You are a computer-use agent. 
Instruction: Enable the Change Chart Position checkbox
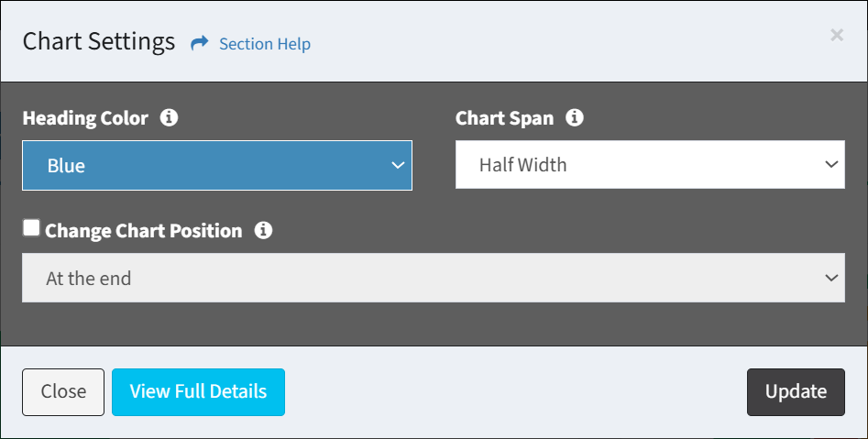(31, 227)
